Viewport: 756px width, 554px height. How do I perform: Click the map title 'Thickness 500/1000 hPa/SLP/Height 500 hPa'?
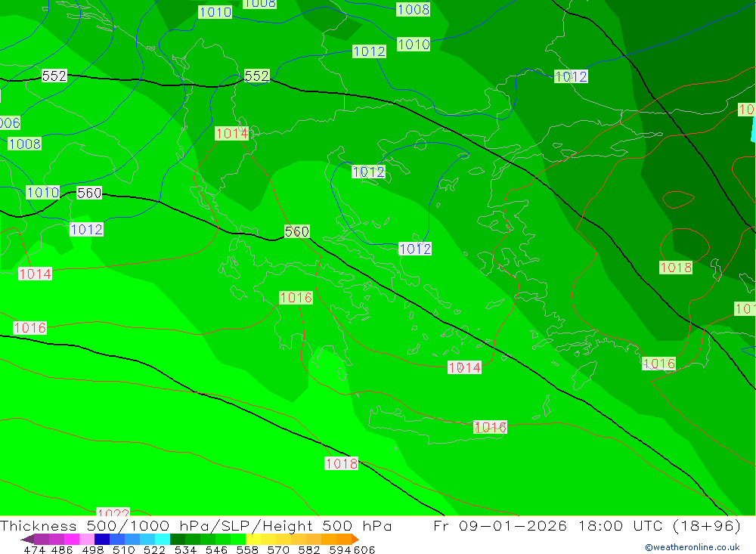tap(196, 525)
